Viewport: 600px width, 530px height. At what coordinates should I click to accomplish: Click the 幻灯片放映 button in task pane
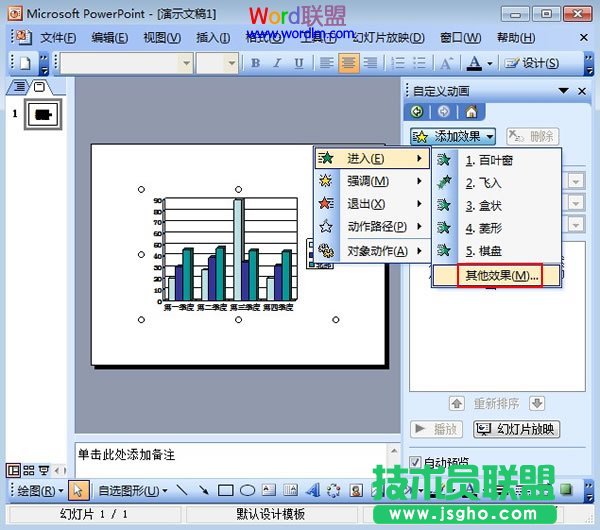[x=517, y=429]
